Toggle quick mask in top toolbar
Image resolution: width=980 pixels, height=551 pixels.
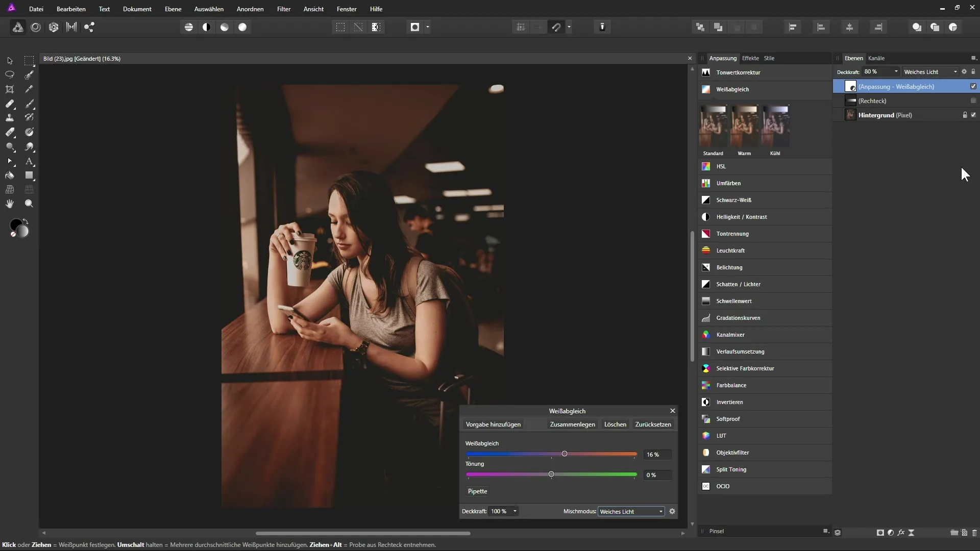click(415, 27)
